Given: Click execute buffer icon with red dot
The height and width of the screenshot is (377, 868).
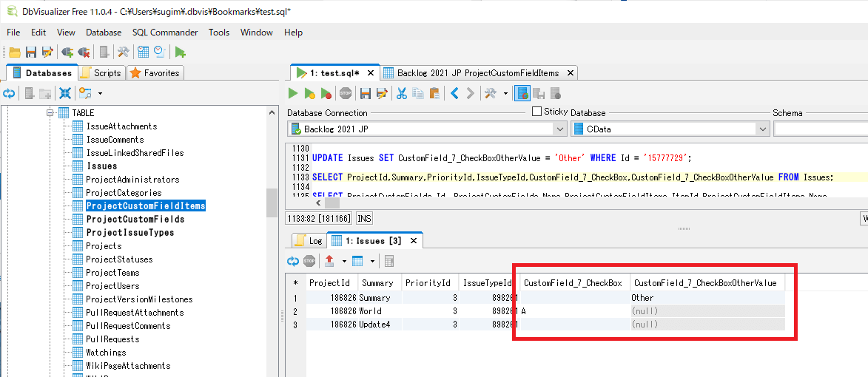Looking at the screenshot, I should point(326,93).
